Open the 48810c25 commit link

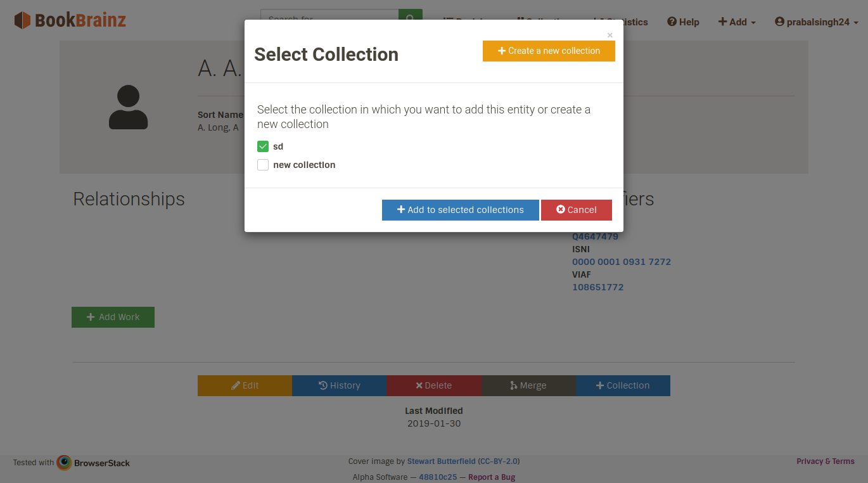[x=437, y=477]
